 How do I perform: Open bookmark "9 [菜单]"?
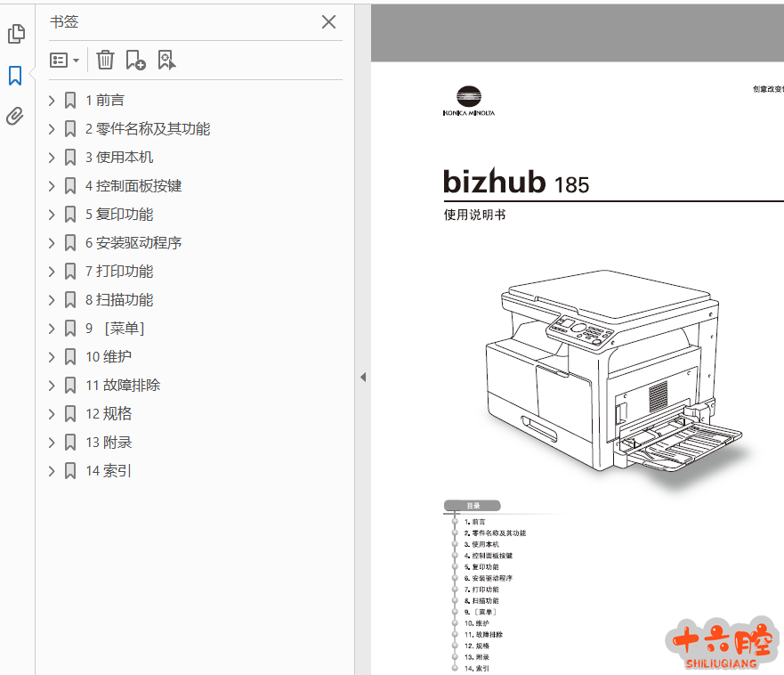click(114, 329)
